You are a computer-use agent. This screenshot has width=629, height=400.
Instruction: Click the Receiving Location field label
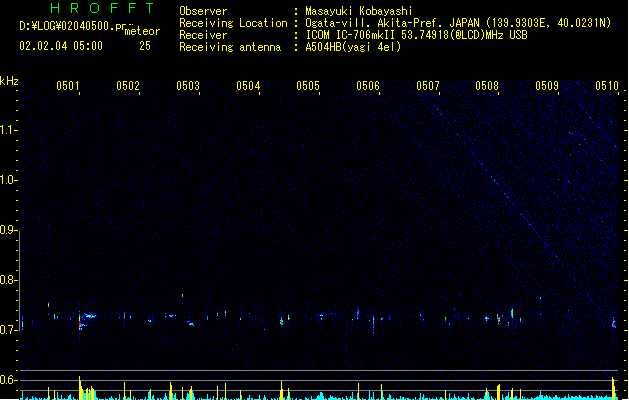click(233, 23)
